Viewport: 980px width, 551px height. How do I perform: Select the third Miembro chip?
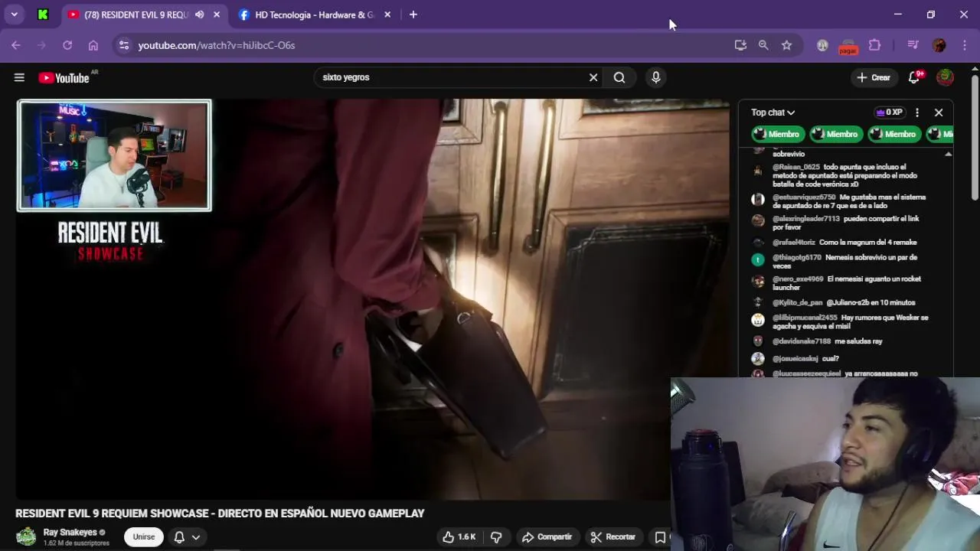coord(893,134)
